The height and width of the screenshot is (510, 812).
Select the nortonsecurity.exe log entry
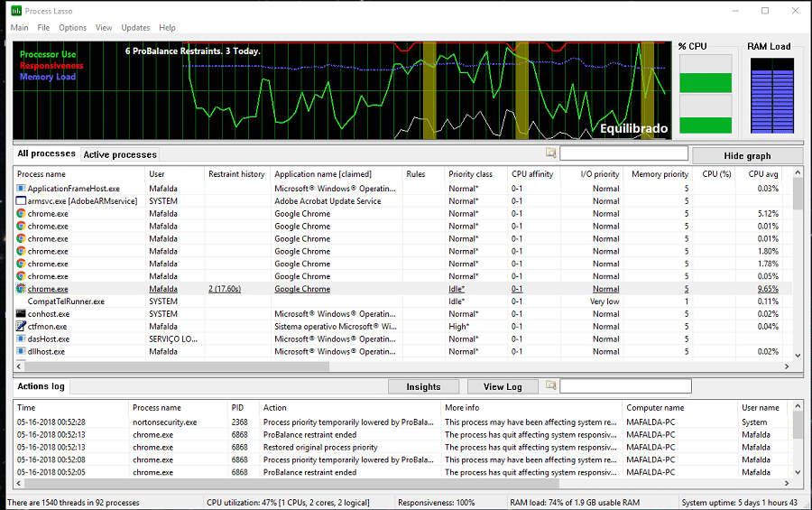403,422
